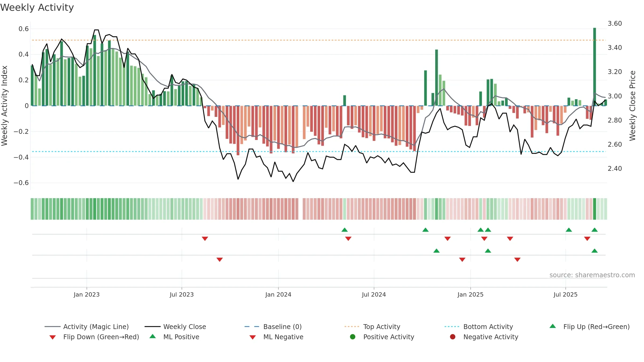Click the orange Top Activity legend line sample
644x362 pixels.
coord(352,327)
